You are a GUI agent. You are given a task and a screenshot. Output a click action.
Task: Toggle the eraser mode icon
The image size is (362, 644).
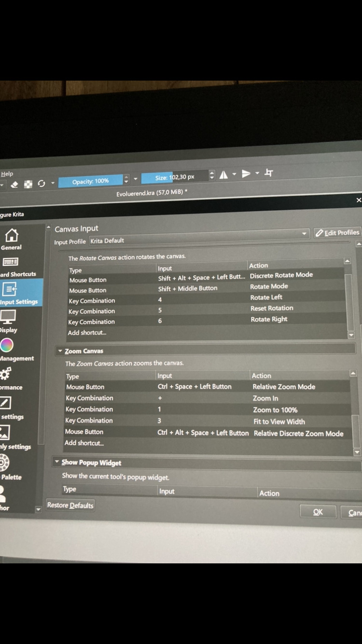tap(14, 184)
